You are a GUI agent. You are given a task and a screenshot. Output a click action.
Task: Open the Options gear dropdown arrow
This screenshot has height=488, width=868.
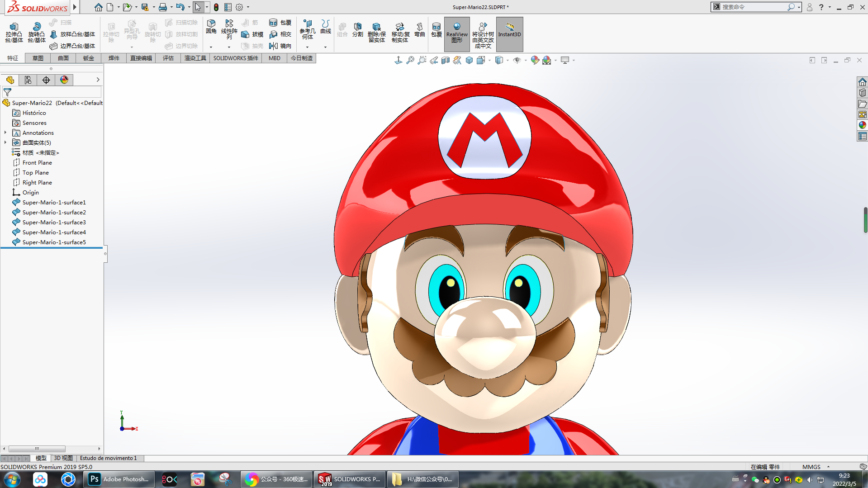coord(248,7)
